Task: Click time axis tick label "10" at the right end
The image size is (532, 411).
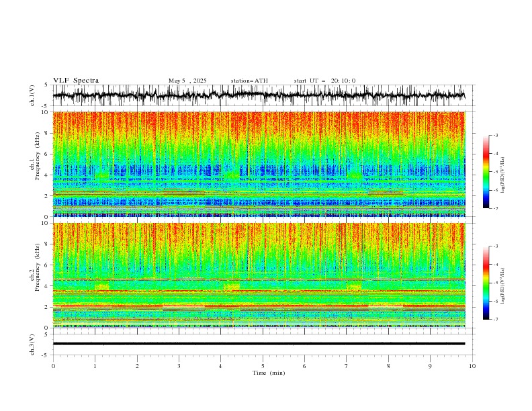Action: point(472,366)
